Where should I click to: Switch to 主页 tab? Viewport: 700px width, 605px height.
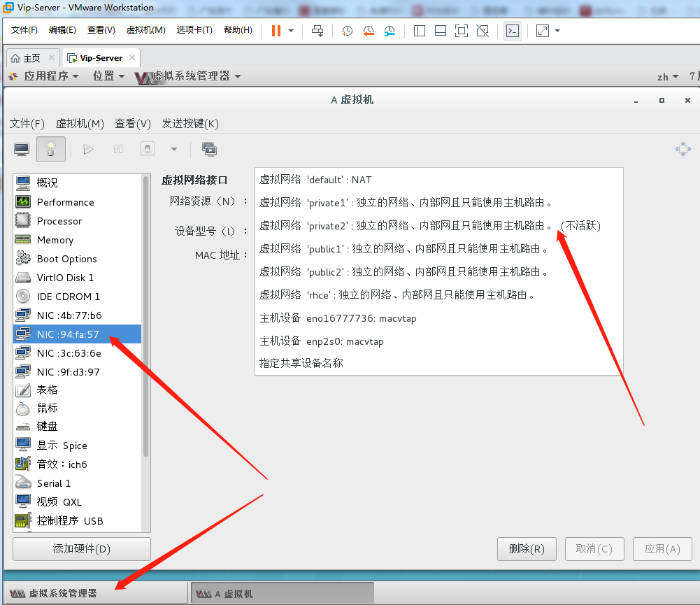tap(31, 58)
